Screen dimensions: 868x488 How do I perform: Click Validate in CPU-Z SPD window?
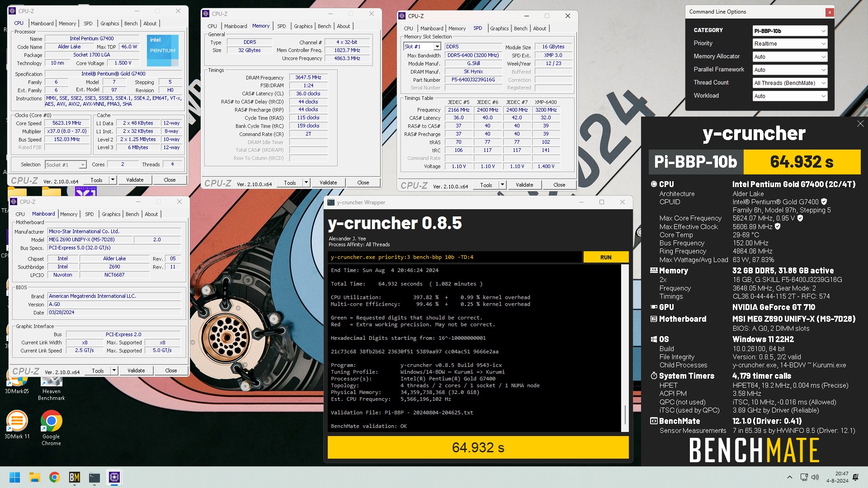524,185
